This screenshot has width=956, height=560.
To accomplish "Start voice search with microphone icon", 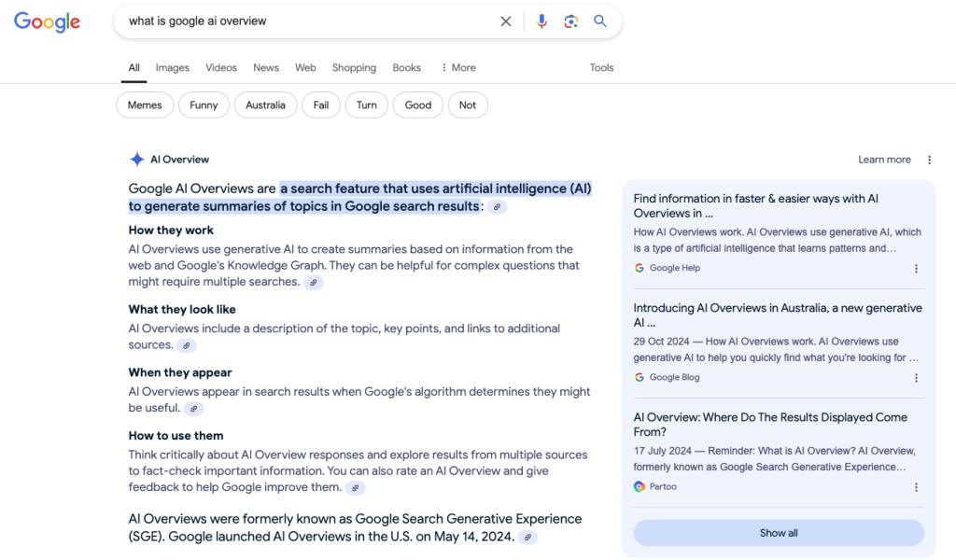I will click(541, 21).
